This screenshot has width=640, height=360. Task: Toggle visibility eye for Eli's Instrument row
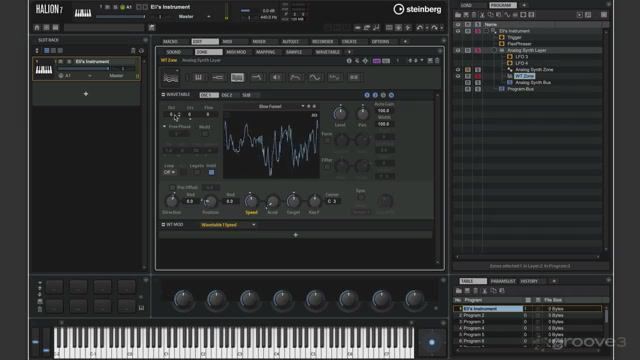tap(458, 31)
